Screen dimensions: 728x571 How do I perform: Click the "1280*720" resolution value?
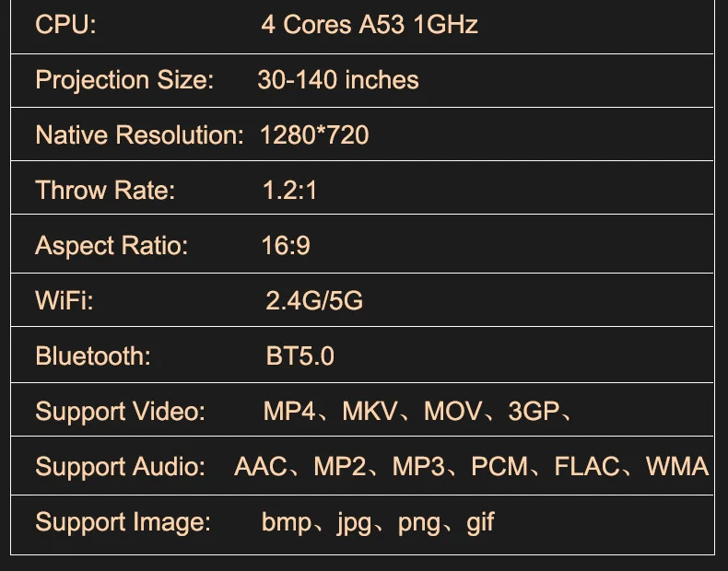pyautogui.click(x=314, y=135)
